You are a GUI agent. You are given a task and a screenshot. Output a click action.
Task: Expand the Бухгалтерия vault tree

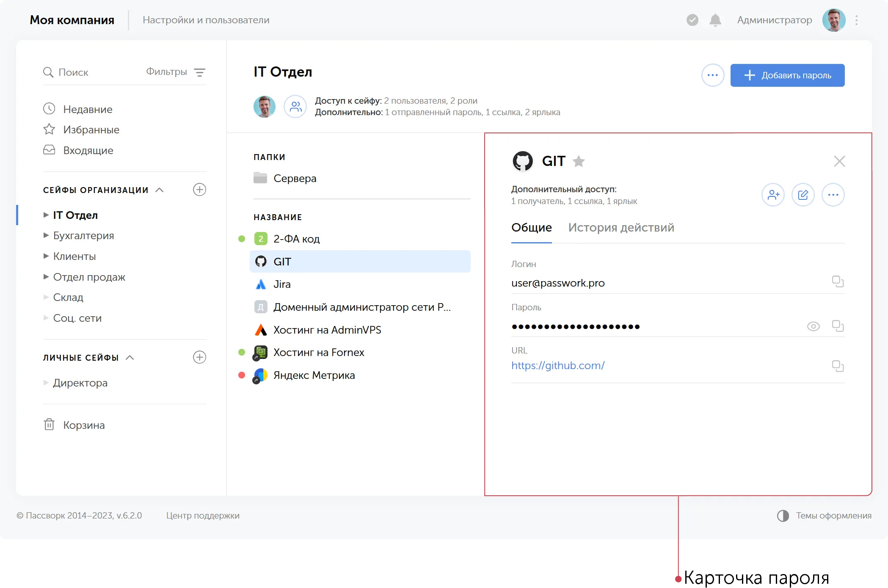coord(46,235)
